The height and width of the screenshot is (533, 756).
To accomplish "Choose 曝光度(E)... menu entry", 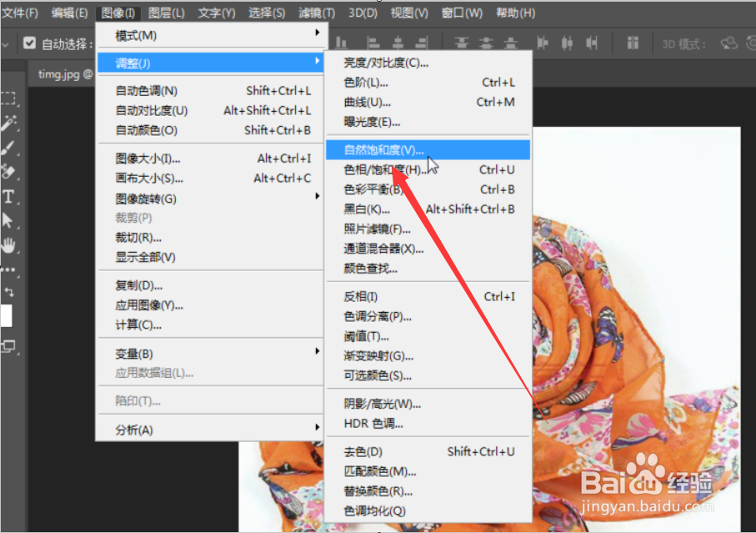I will (x=428, y=122).
